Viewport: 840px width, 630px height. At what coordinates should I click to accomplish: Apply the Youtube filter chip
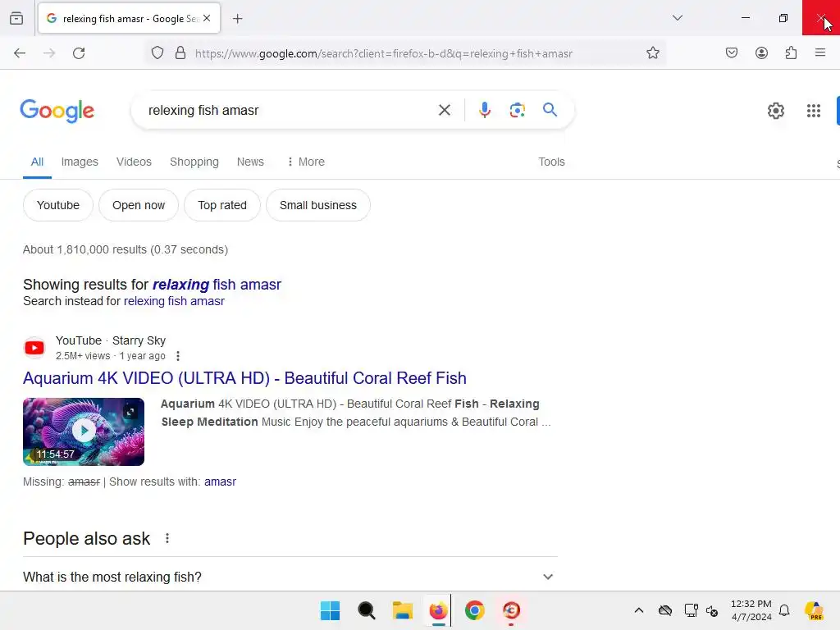[58, 205]
